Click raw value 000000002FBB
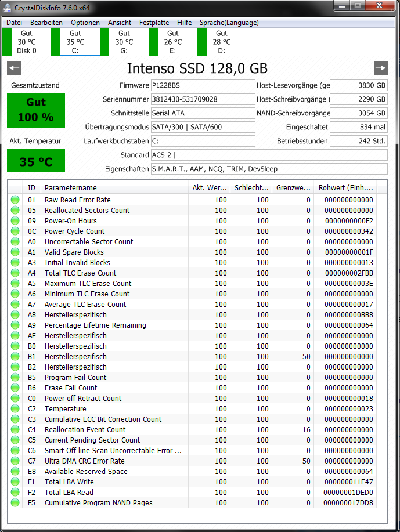 (x=349, y=273)
